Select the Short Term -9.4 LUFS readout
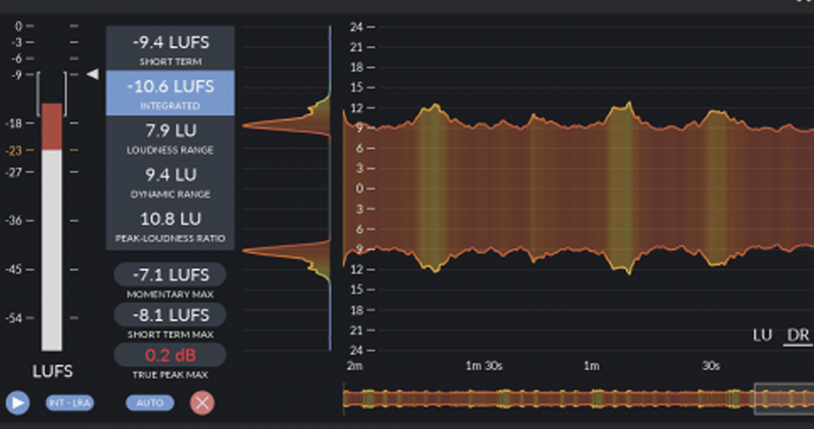 pos(170,48)
